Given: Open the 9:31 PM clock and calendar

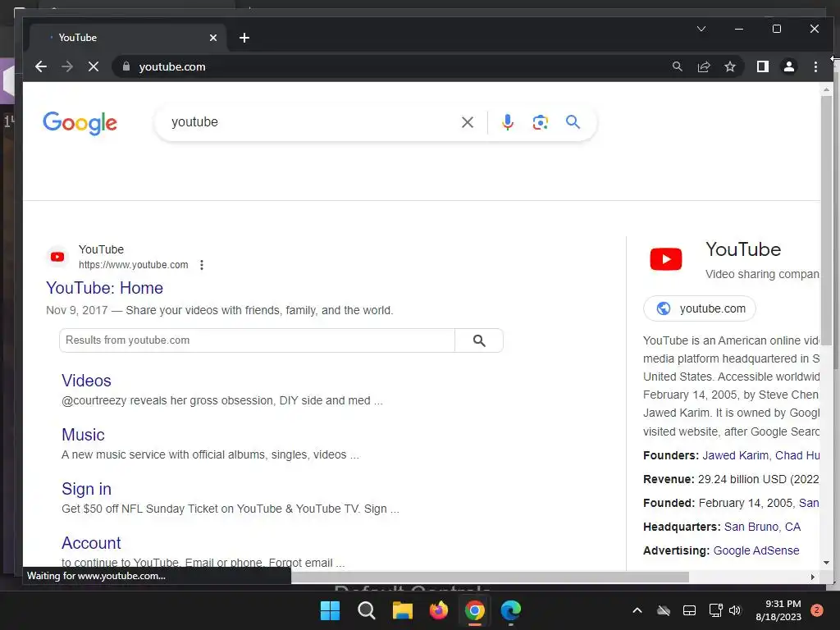Looking at the screenshot, I should pyautogui.click(x=778, y=610).
